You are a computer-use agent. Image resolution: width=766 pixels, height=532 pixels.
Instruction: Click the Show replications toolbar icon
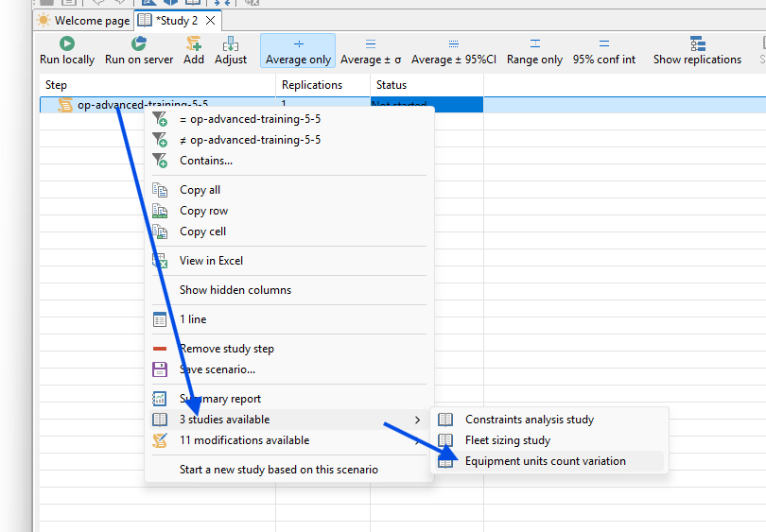[x=698, y=43]
